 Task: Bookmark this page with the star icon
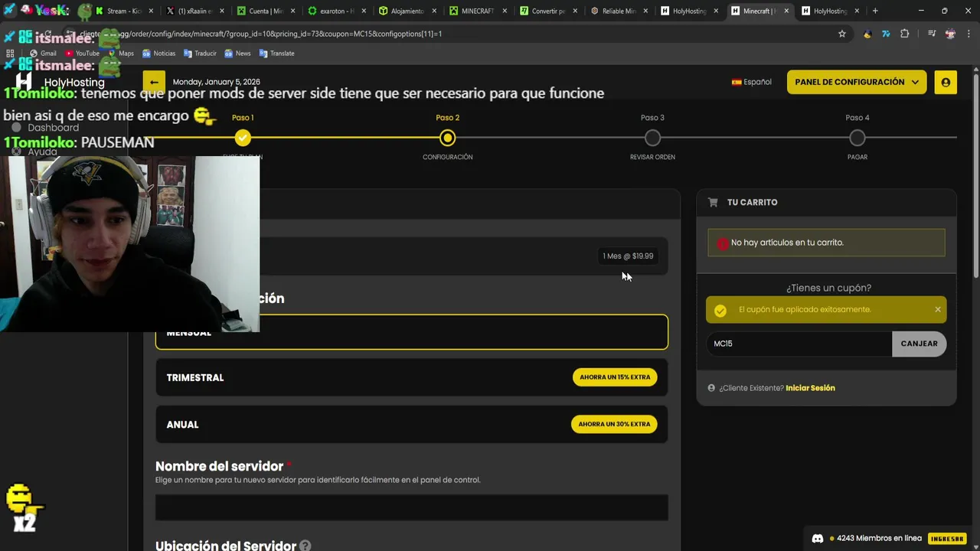[842, 34]
